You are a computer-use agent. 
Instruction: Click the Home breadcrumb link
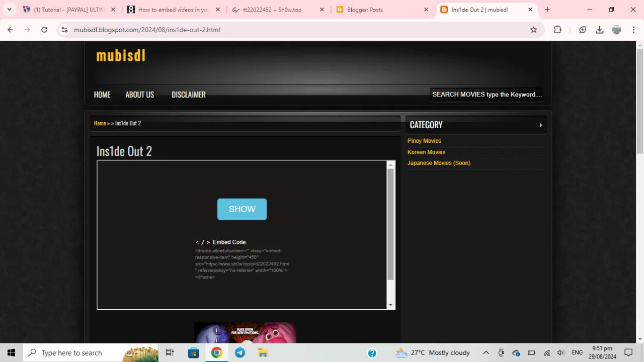100,123
